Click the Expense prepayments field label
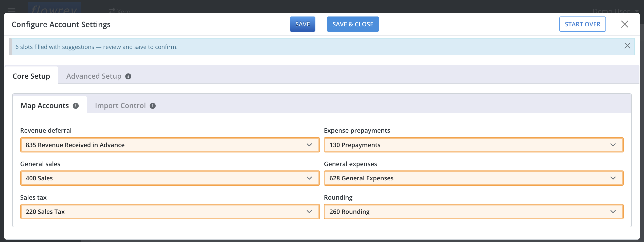 (x=357, y=130)
